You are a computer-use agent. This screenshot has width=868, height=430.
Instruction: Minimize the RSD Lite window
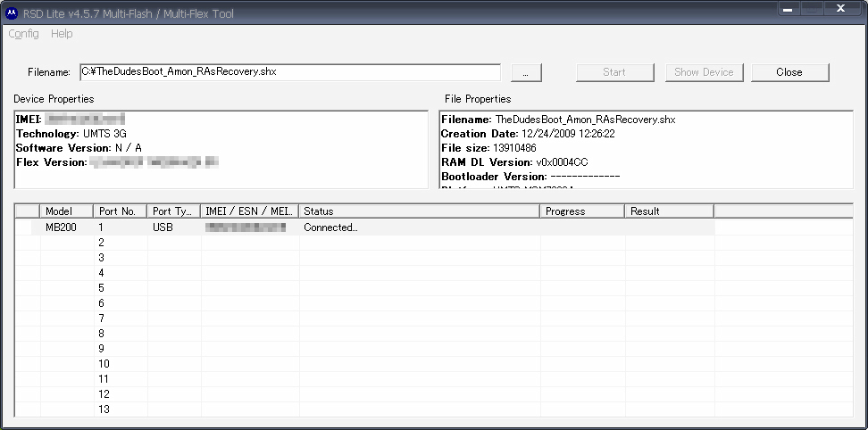(789, 9)
